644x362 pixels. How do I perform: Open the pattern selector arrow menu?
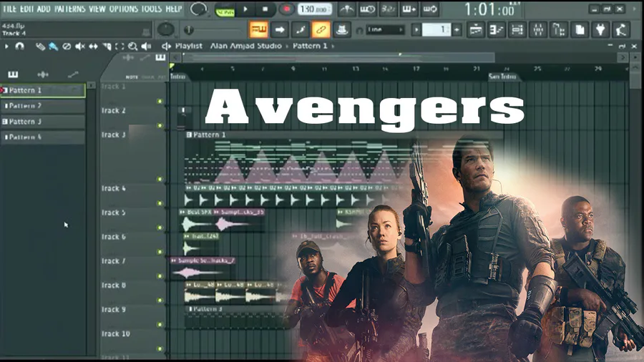point(416,29)
